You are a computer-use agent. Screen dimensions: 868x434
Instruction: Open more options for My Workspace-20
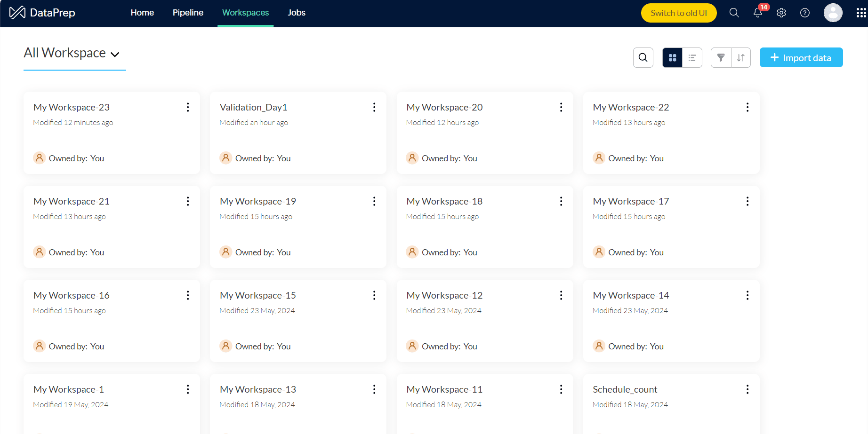click(561, 107)
